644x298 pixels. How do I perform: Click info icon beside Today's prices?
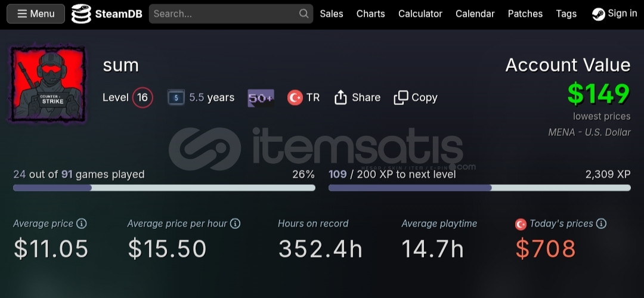[601, 223]
